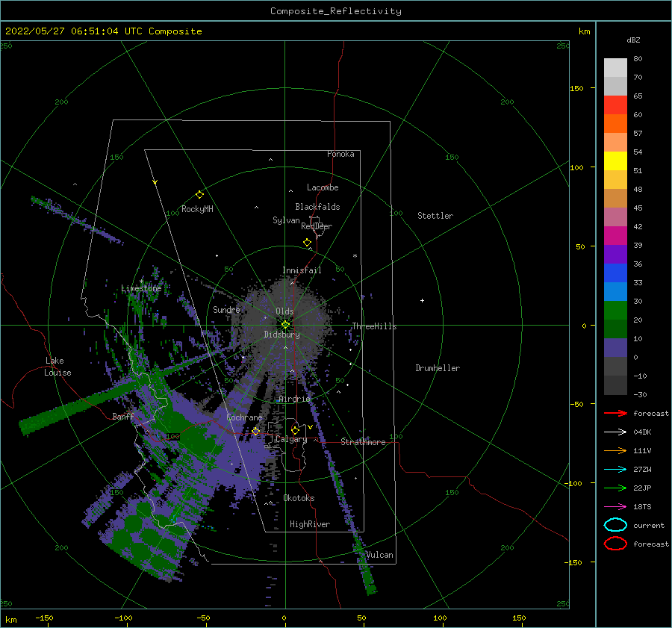
Task: Click the yellow diamond marker above Calgary label
Action: pyautogui.click(x=295, y=430)
